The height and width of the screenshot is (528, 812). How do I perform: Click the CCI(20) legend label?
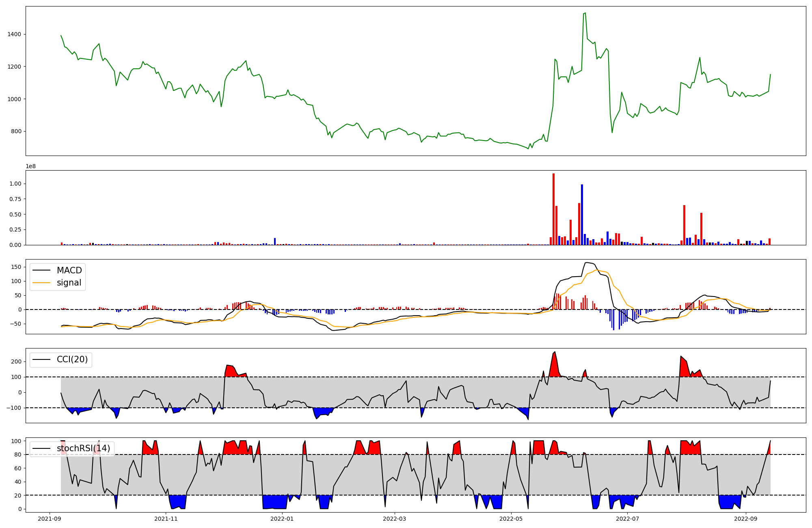pos(72,360)
